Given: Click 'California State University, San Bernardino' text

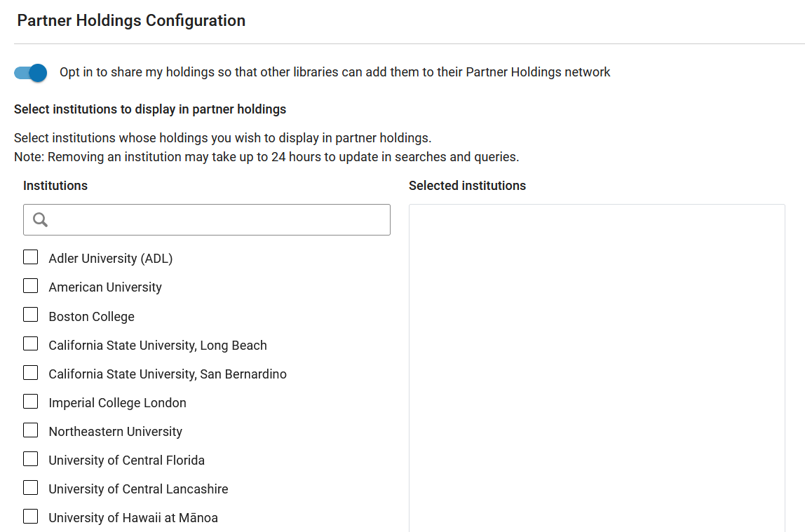Looking at the screenshot, I should [168, 374].
